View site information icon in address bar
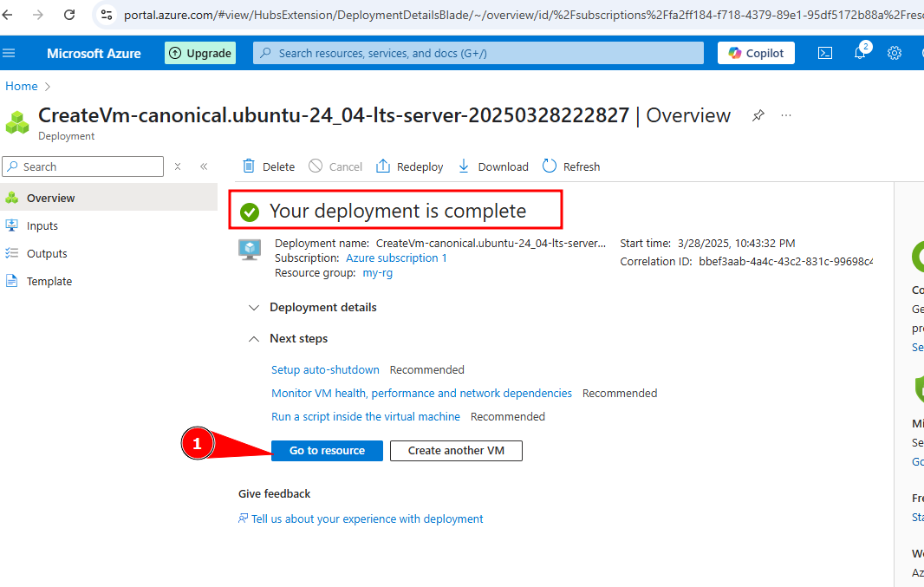This screenshot has height=587, width=924. coord(107,15)
